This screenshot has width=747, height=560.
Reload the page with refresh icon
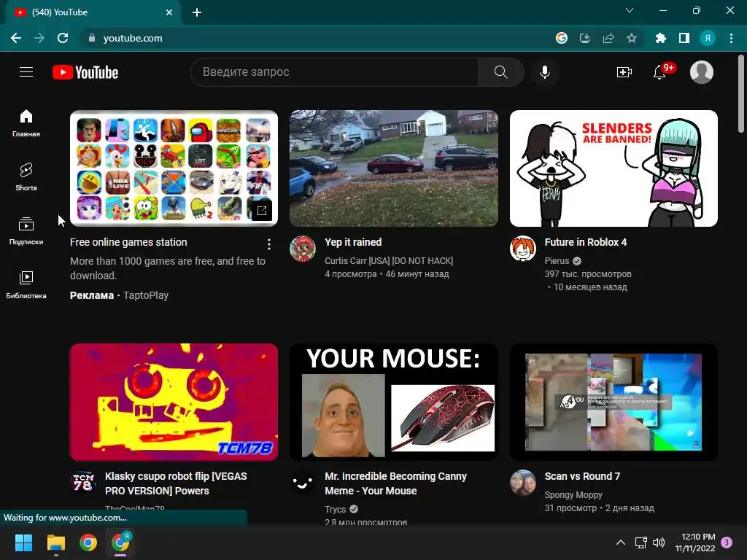coord(63,38)
